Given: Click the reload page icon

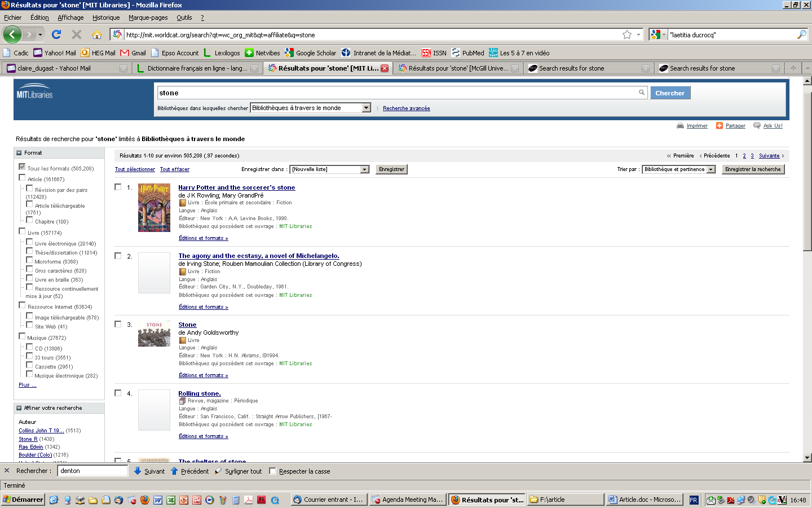Looking at the screenshot, I should [56, 34].
